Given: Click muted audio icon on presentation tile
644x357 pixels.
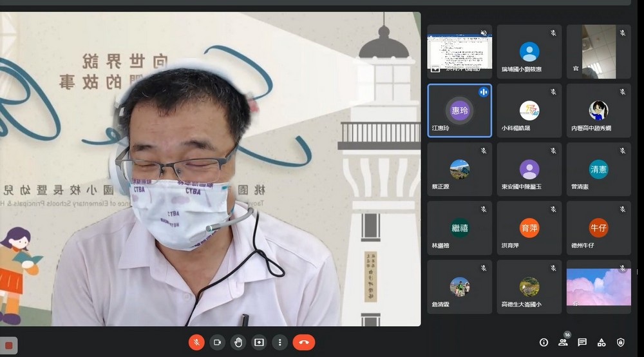Looking at the screenshot, I should tap(484, 33).
